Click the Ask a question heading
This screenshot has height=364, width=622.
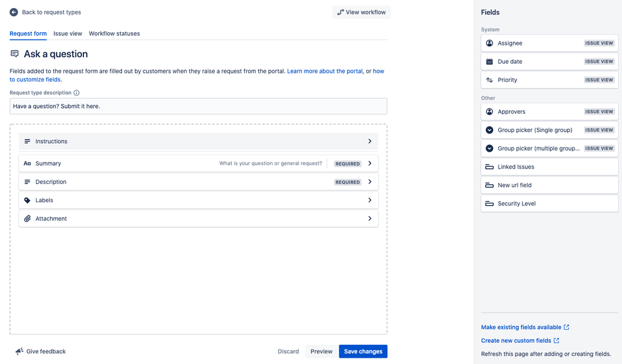56,54
